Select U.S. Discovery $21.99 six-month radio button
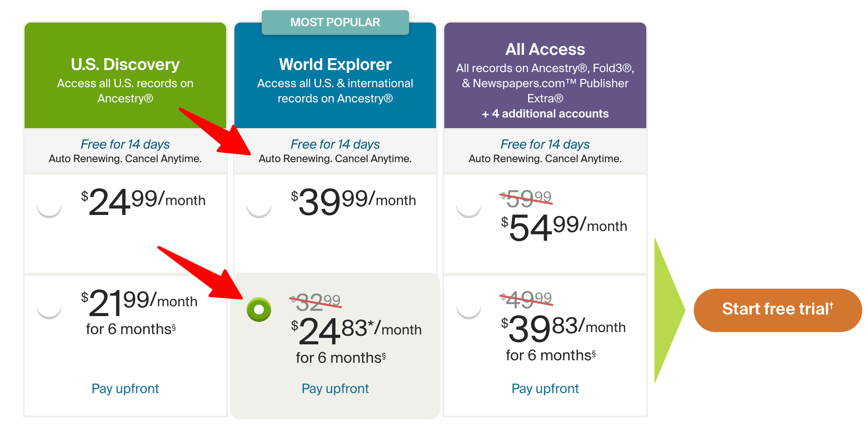Image resolution: width=868 pixels, height=425 pixels. pos(49,307)
